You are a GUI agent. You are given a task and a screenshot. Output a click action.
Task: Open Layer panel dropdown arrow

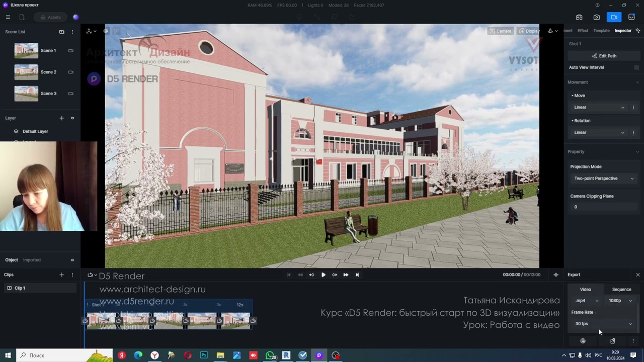click(72, 118)
